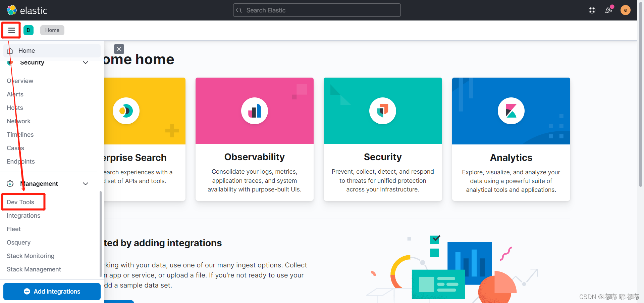Viewport: 644px width, 303px height.
Task: Open Osquery in Management
Action: click(x=18, y=243)
